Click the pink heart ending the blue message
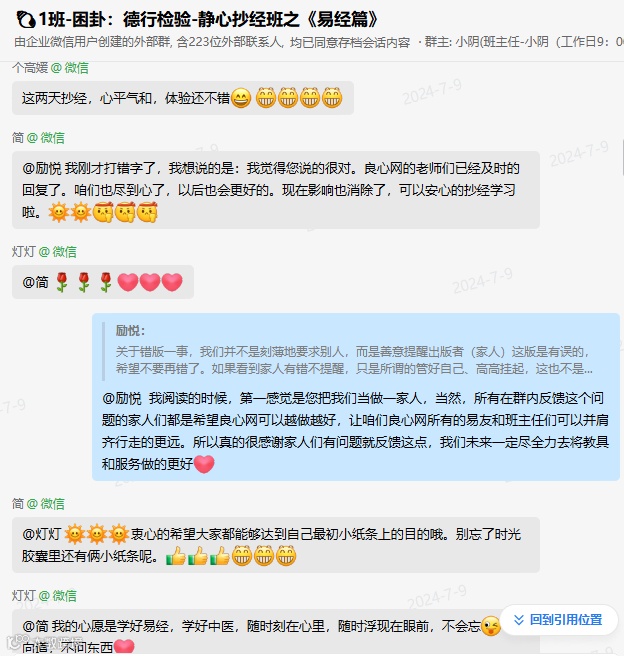Viewport: 624px width, 656px height. coord(204,464)
